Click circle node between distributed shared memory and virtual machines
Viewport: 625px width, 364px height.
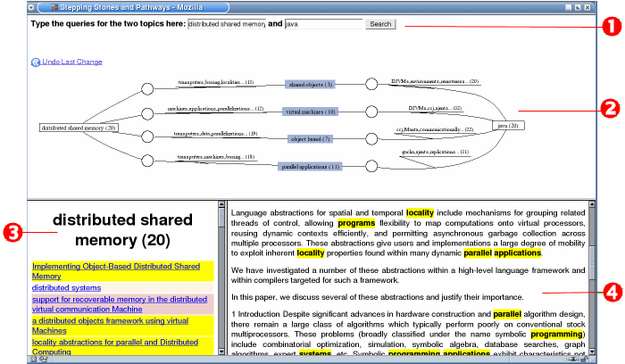click(x=147, y=114)
